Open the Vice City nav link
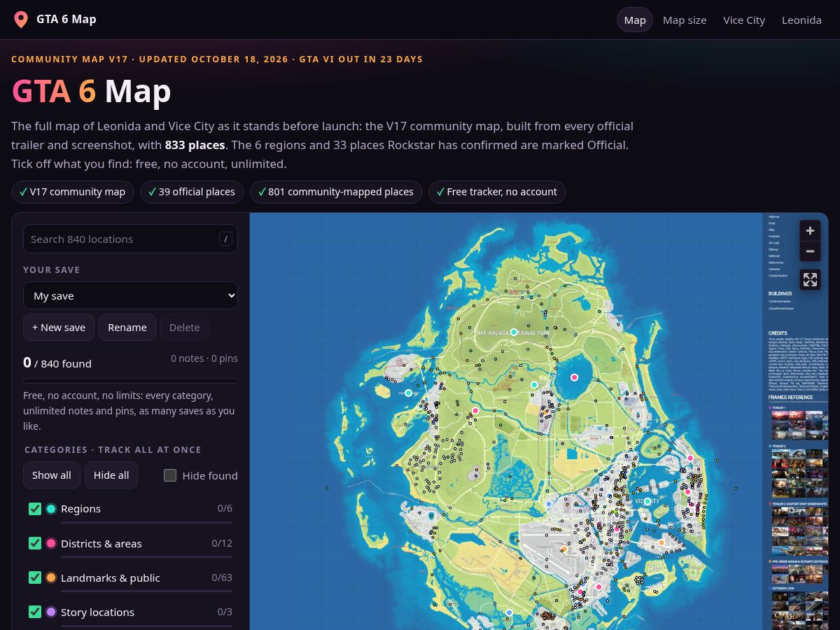 pos(744,20)
